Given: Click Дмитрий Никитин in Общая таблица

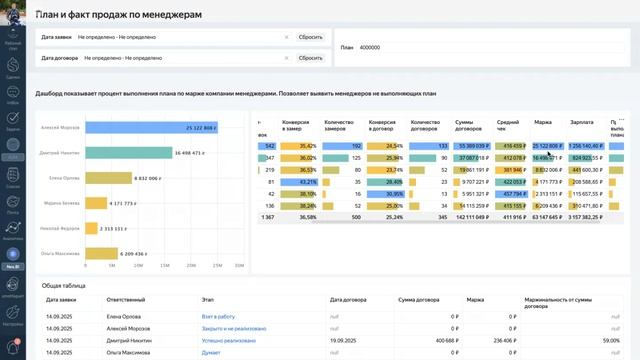Looking at the screenshot, I should 129,340.
